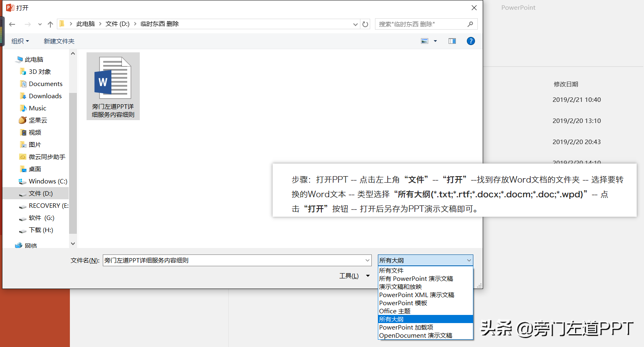644x347 pixels.
Task: Close the 打开 dialog
Action: [474, 8]
